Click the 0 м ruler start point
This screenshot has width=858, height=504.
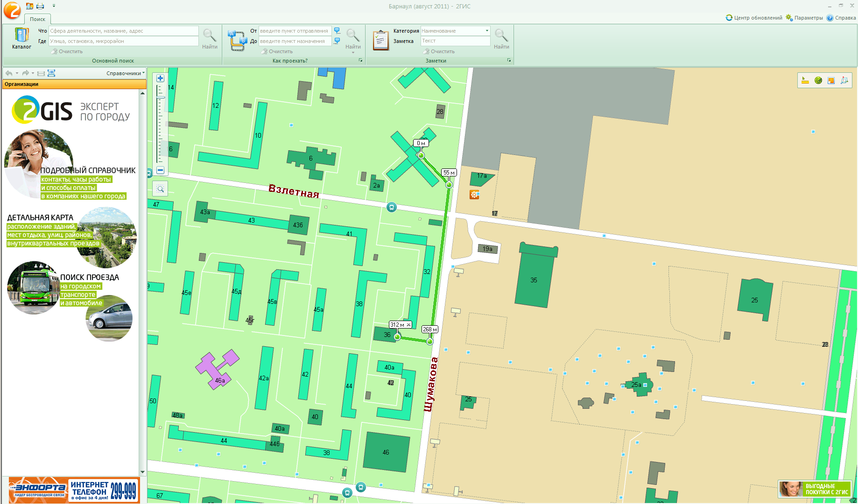tap(421, 155)
